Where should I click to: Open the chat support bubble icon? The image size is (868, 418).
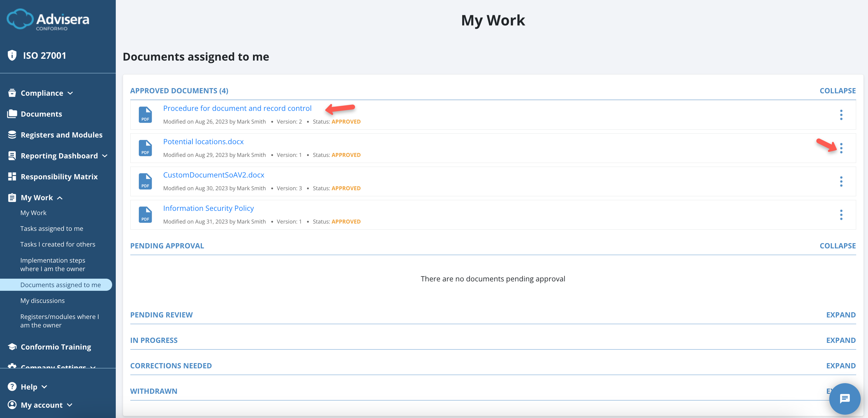tap(844, 399)
